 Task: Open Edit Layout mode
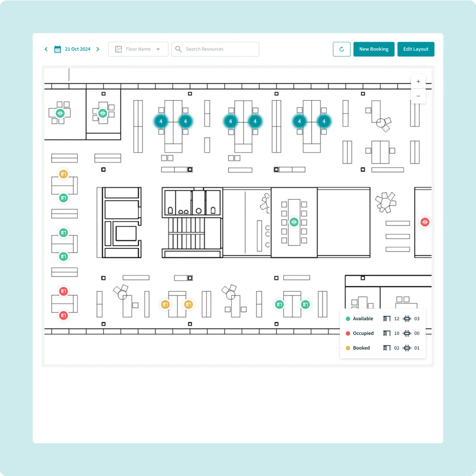(x=415, y=49)
